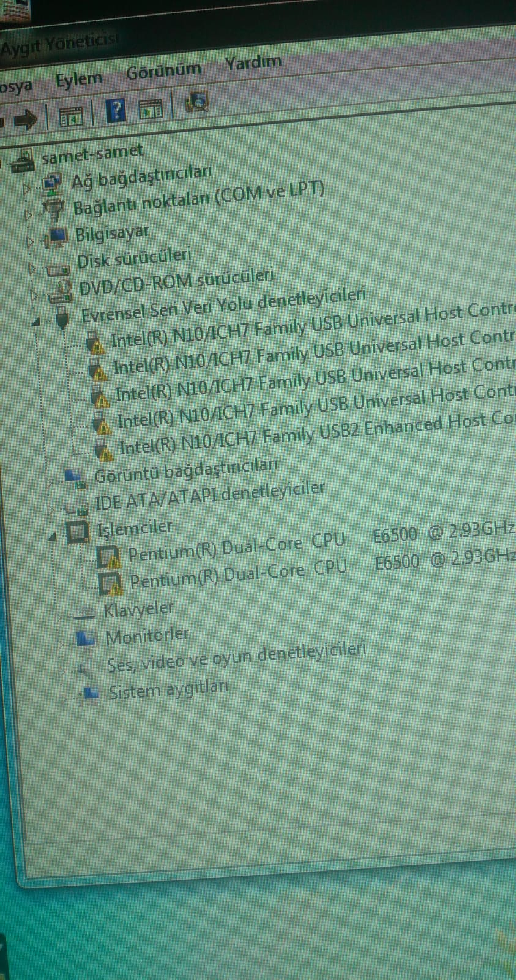Click the warning icon beside USB2 Enhanced Host controller
This screenshot has height=980, width=516.
tap(104, 450)
